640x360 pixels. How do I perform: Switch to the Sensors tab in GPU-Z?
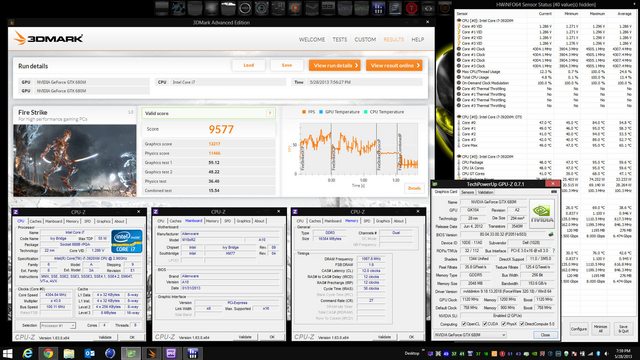click(x=468, y=192)
